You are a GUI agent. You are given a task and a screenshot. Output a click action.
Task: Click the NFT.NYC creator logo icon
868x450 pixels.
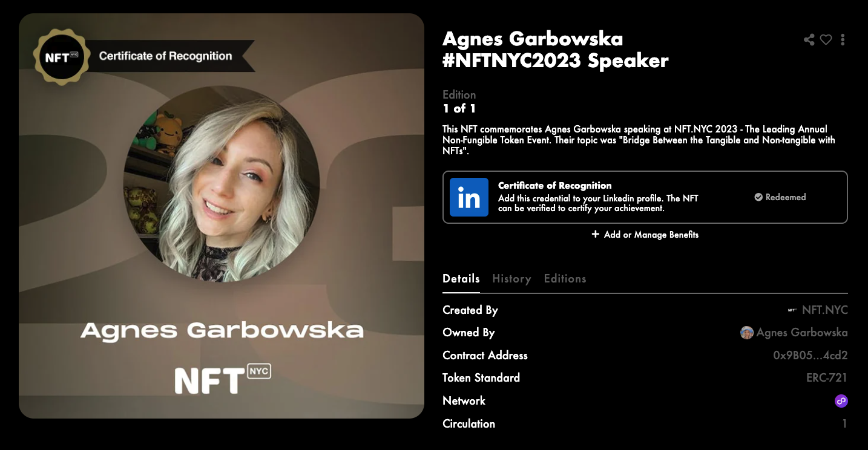point(792,310)
